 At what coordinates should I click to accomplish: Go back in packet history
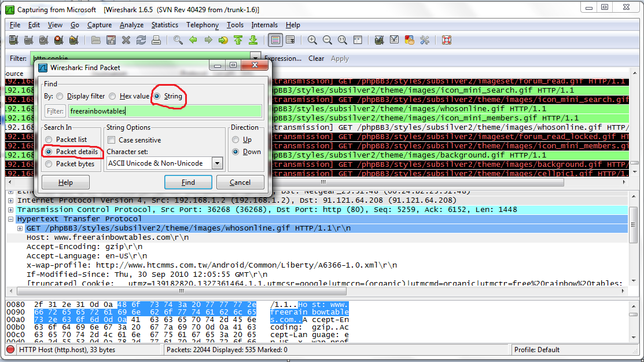pos(193,40)
